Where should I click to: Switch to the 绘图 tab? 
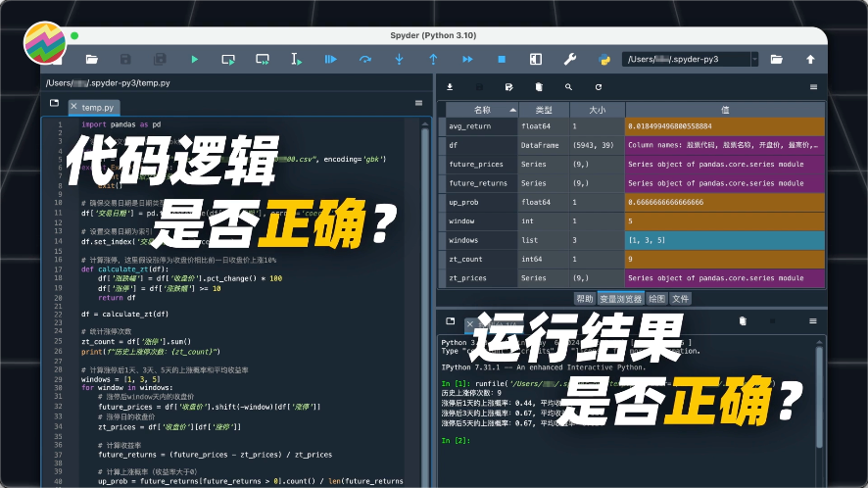(656, 298)
